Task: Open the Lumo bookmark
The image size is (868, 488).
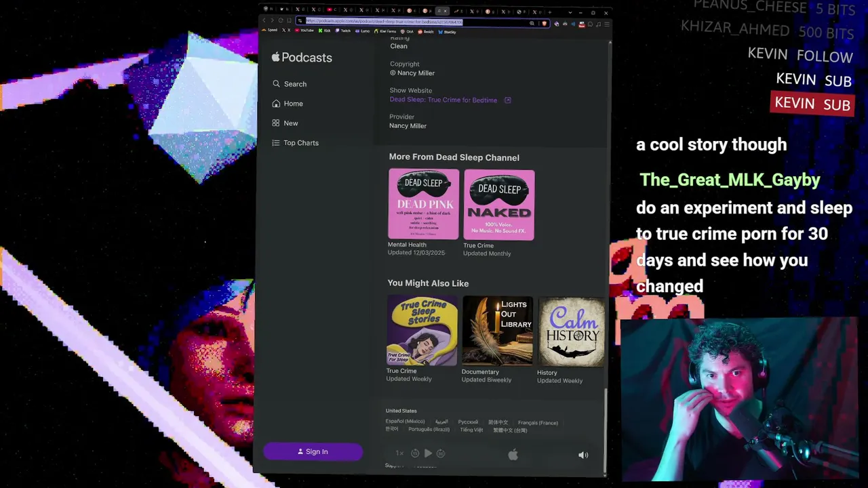Action: pyautogui.click(x=363, y=31)
